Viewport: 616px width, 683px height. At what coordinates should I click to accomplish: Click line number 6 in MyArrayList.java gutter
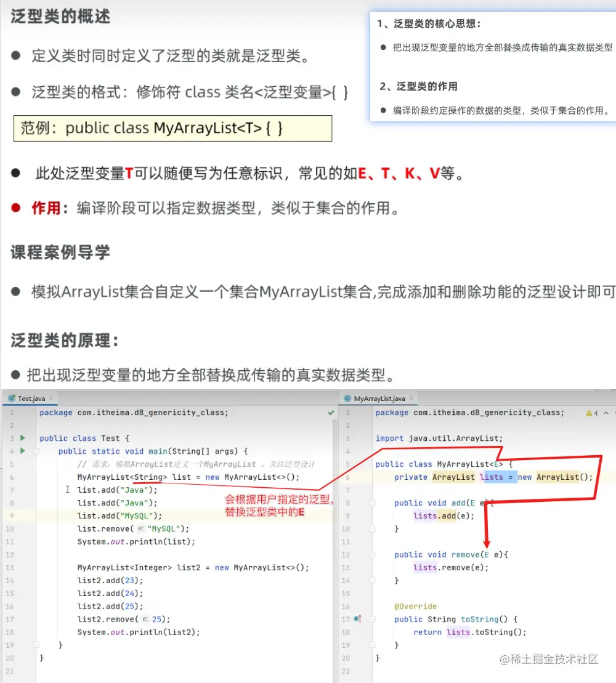coord(347,477)
